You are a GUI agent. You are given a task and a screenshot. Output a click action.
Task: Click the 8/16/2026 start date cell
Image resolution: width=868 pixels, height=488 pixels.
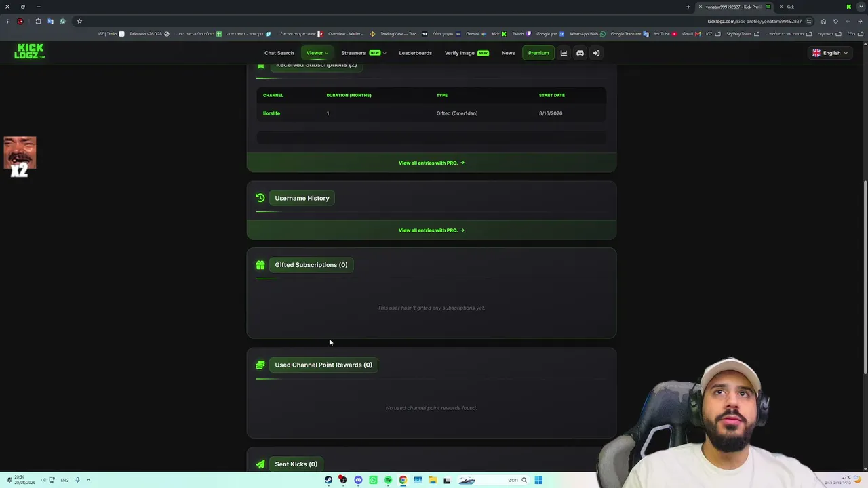551,113
